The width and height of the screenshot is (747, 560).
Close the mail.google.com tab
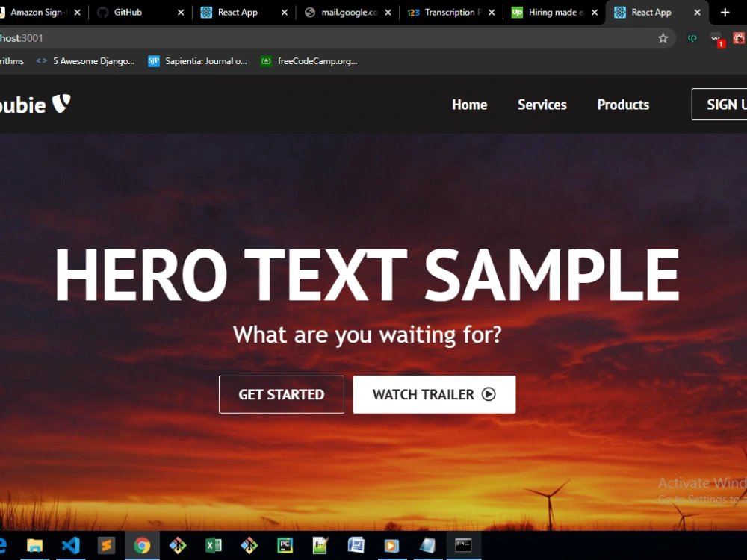[388, 13]
